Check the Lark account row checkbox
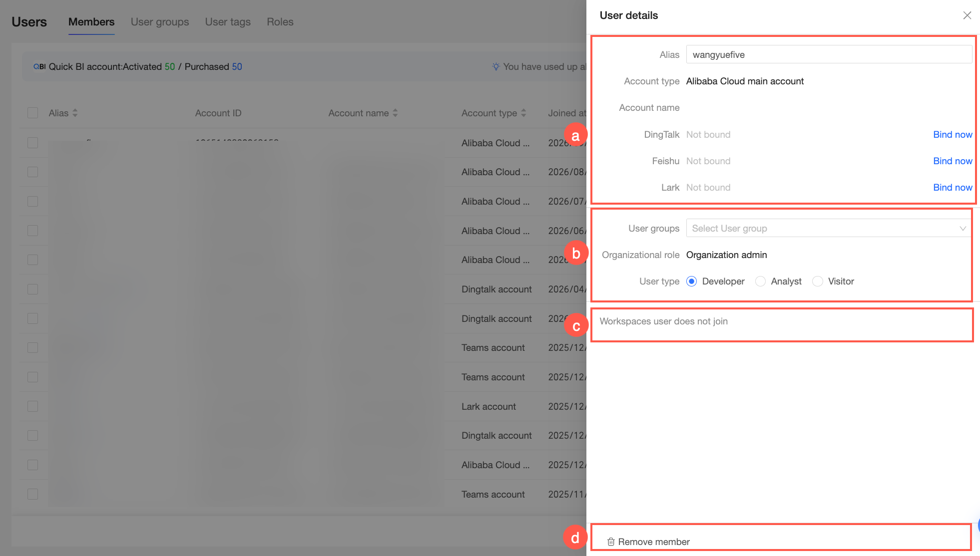The width and height of the screenshot is (980, 556). pyautogui.click(x=33, y=406)
